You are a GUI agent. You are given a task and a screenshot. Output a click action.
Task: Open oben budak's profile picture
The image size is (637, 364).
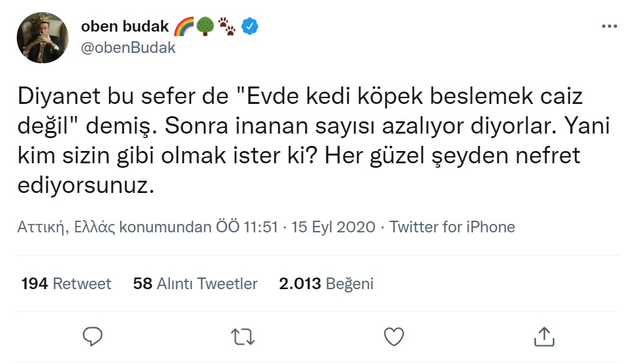click(42, 37)
